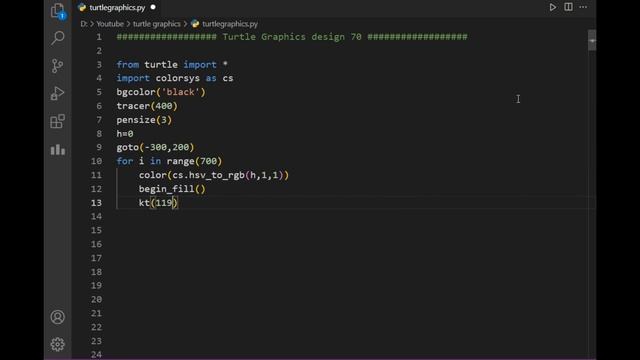Click the D: drive breadcrumb
This screenshot has width=640, height=360.
click(84, 24)
